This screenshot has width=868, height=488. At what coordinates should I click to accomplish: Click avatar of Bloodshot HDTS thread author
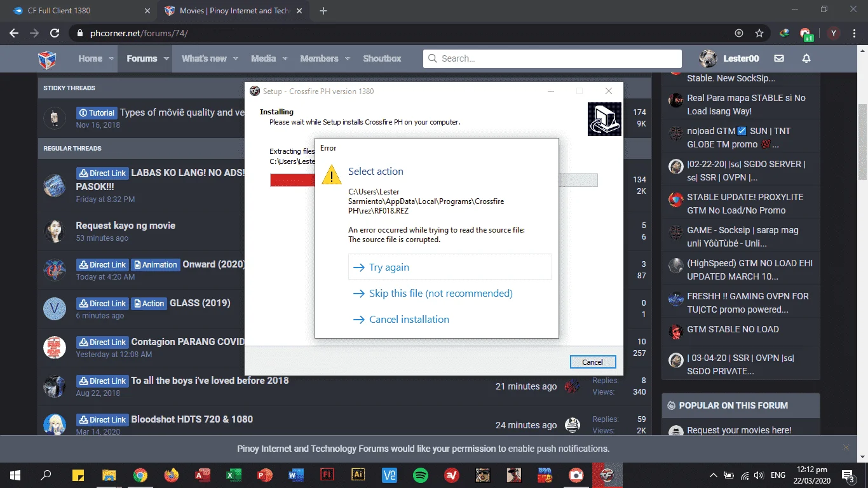pos(54,425)
